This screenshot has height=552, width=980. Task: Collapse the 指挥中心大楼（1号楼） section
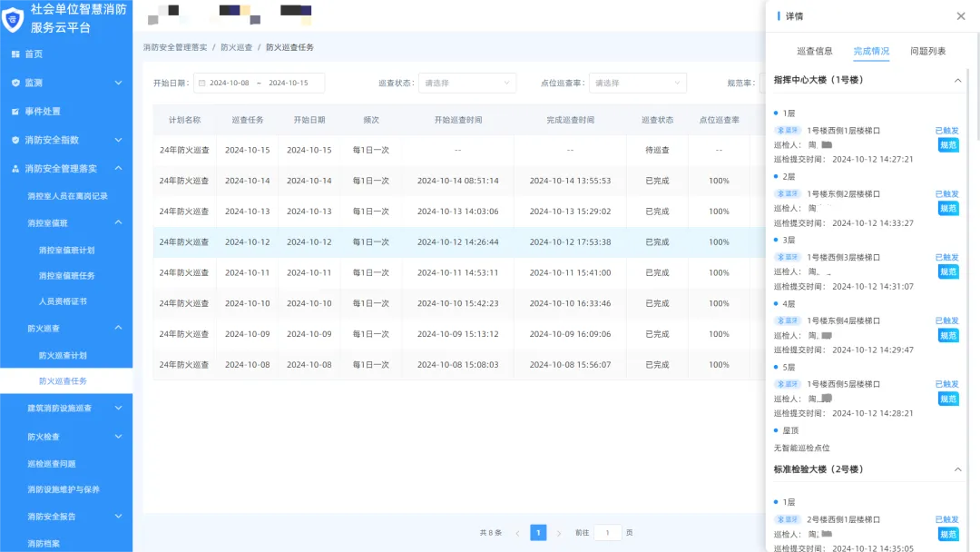[x=957, y=81]
